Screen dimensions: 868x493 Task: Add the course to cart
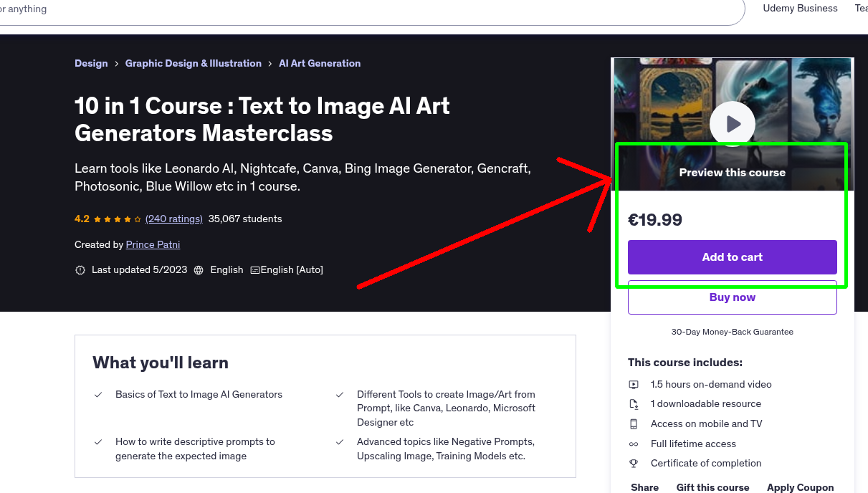coord(732,257)
